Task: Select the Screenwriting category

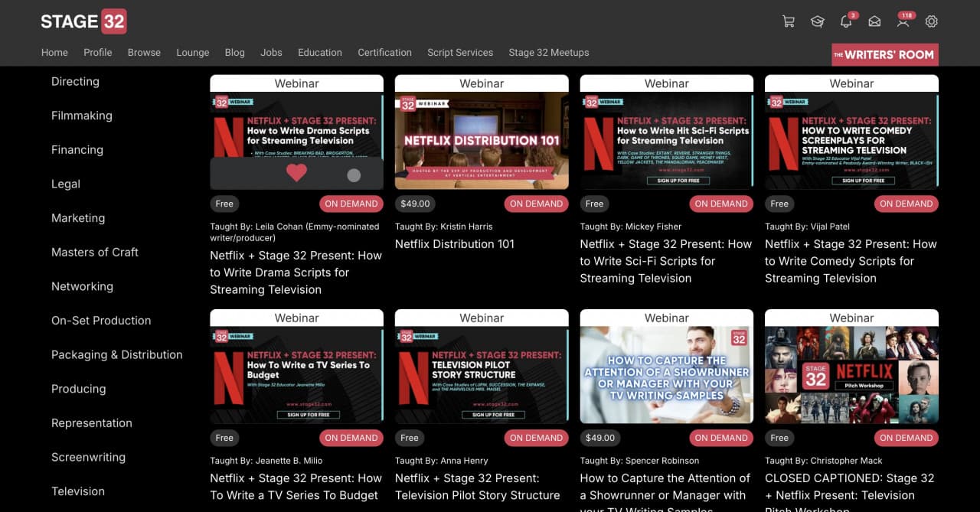Action: (x=88, y=457)
